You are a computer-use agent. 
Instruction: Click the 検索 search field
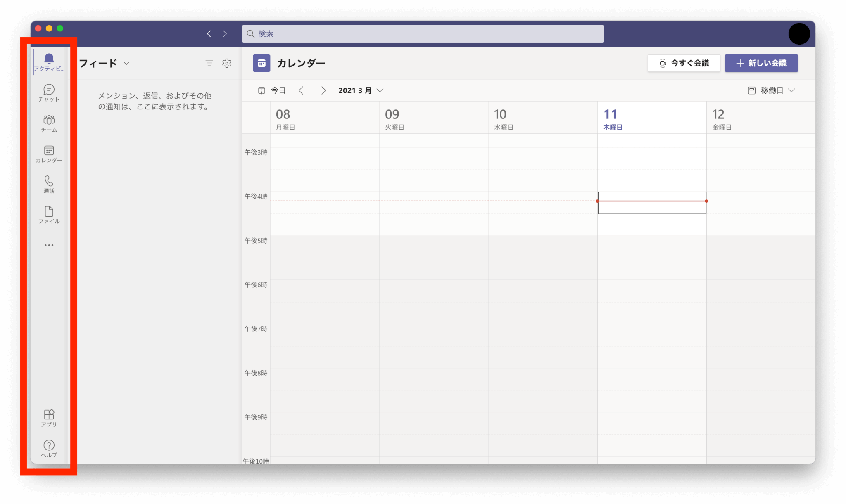423,33
